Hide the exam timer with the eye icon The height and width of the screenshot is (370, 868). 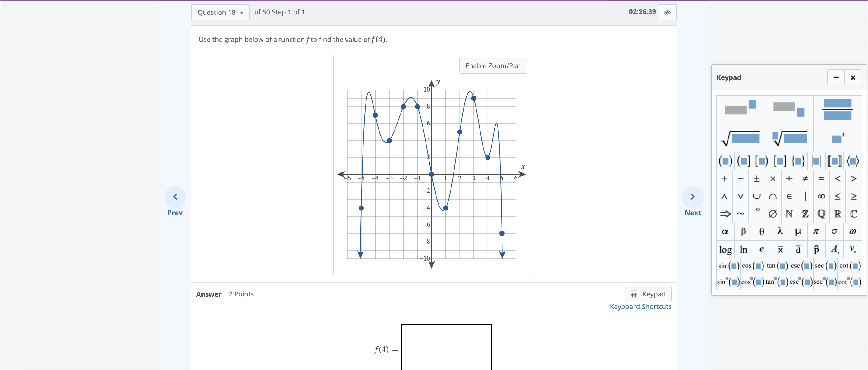[667, 12]
